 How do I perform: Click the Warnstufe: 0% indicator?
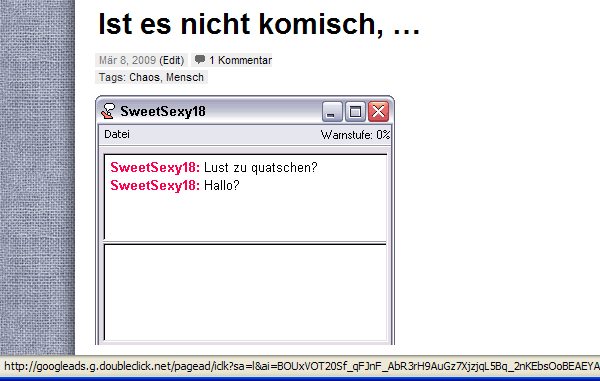[355, 135]
